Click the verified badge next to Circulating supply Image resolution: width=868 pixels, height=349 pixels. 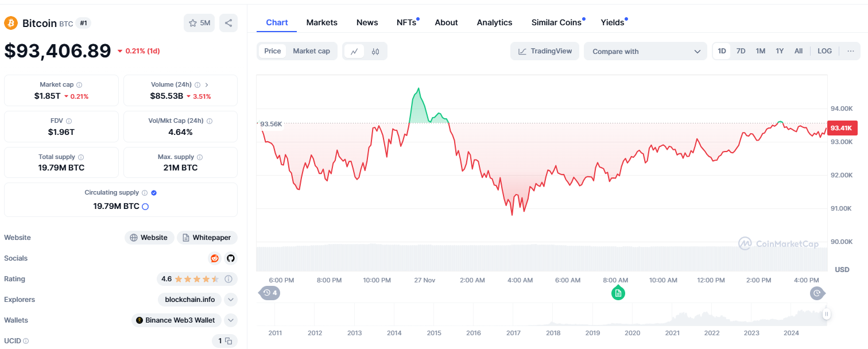154,193
